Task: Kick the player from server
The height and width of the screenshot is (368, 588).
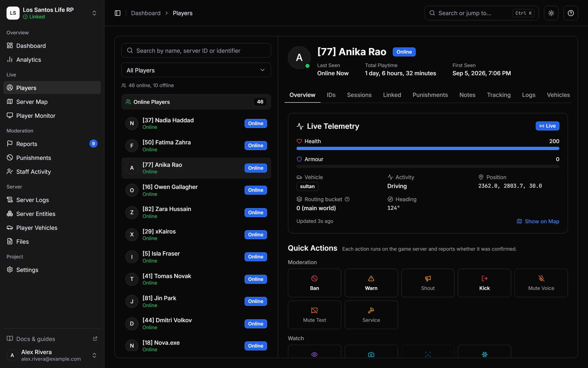Action: (x=484, y=283)
